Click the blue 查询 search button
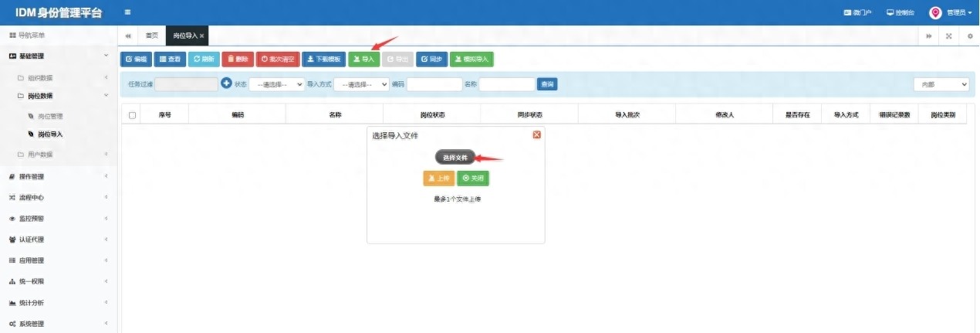 [547, 84]
